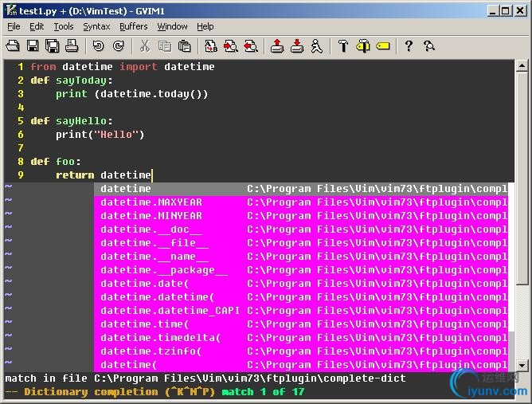Minimize the GVIM1 window
Screen dimensions: 532x404
(493, 11)
